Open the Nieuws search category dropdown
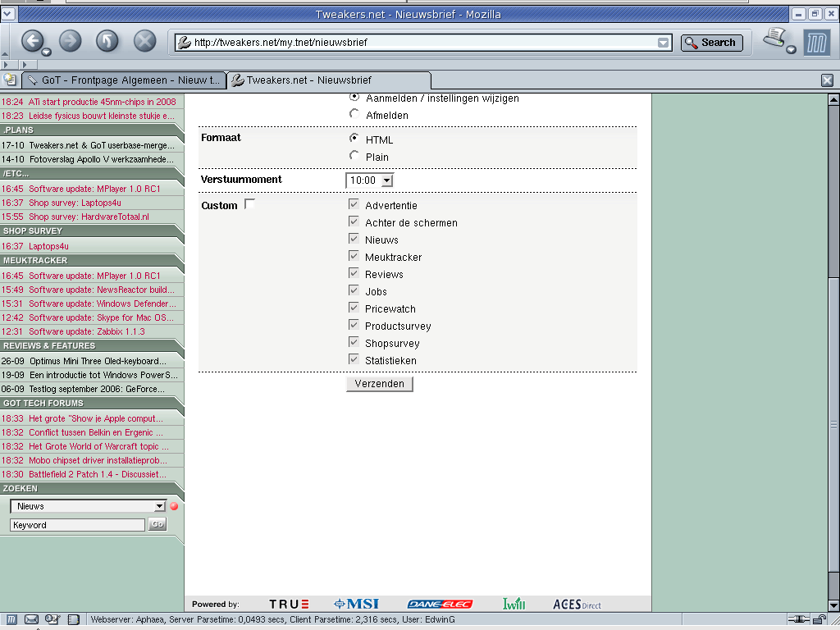Image resolution: width=840 pixels, height=630 pixels. (x=88, y=506)
